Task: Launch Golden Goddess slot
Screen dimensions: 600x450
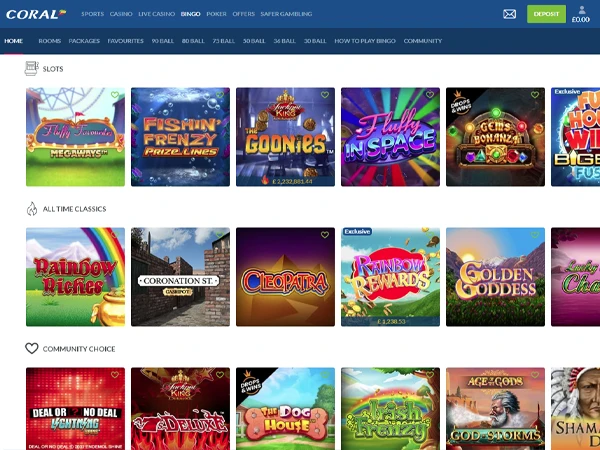Action: tap(496, 277)
